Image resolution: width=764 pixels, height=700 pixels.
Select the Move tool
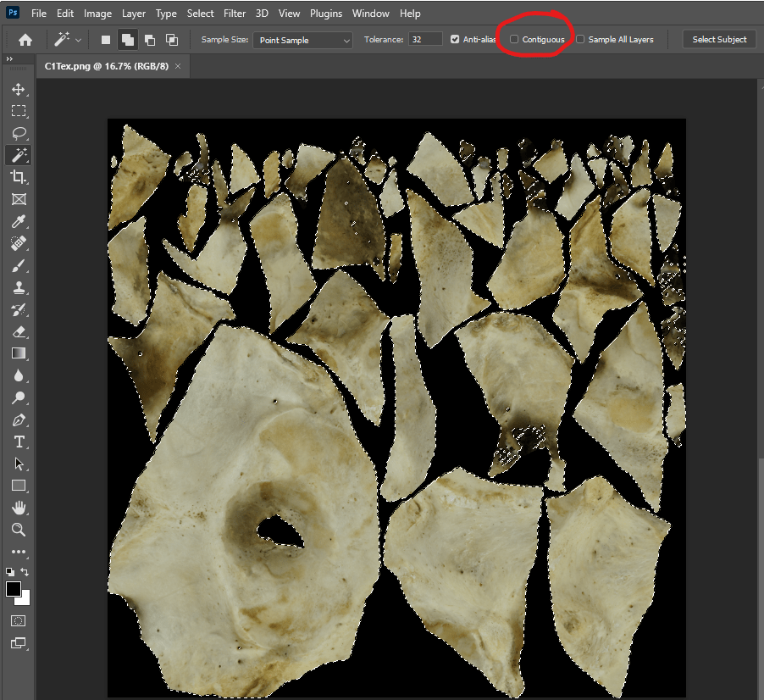18,89
